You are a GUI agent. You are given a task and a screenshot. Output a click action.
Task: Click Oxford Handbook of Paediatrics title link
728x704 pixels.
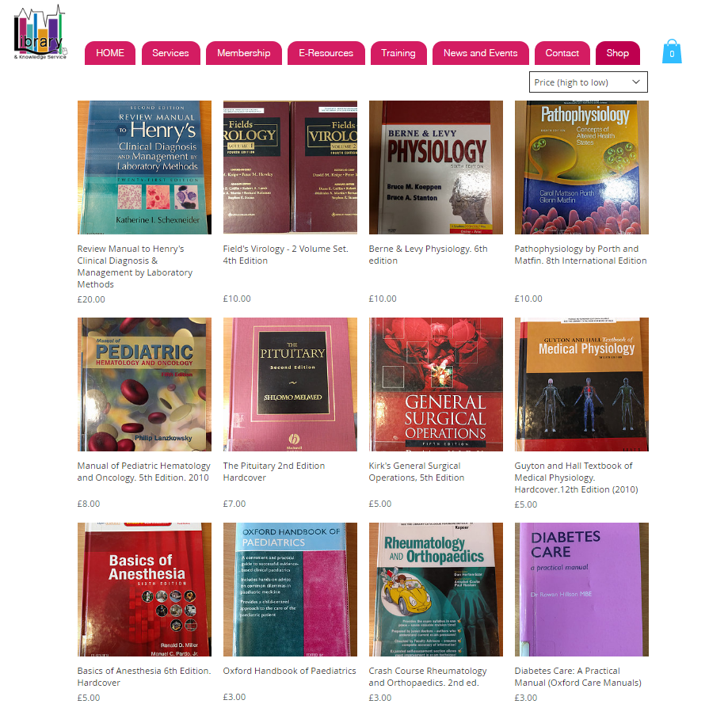289,671
